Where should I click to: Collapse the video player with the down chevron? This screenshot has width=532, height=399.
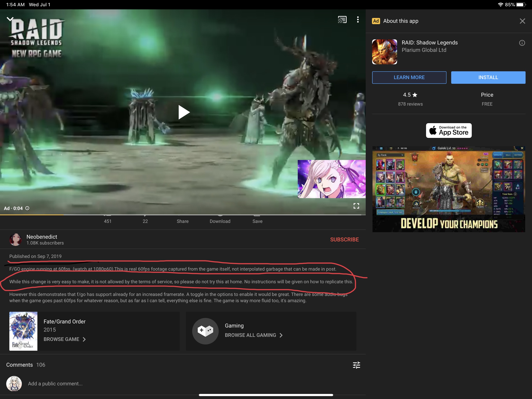[10, 19]
